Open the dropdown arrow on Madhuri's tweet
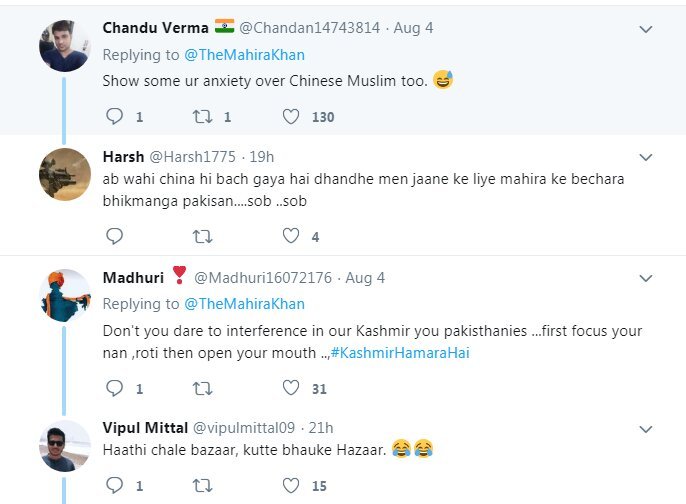686x504 pixels. click(x=646, y=278)
